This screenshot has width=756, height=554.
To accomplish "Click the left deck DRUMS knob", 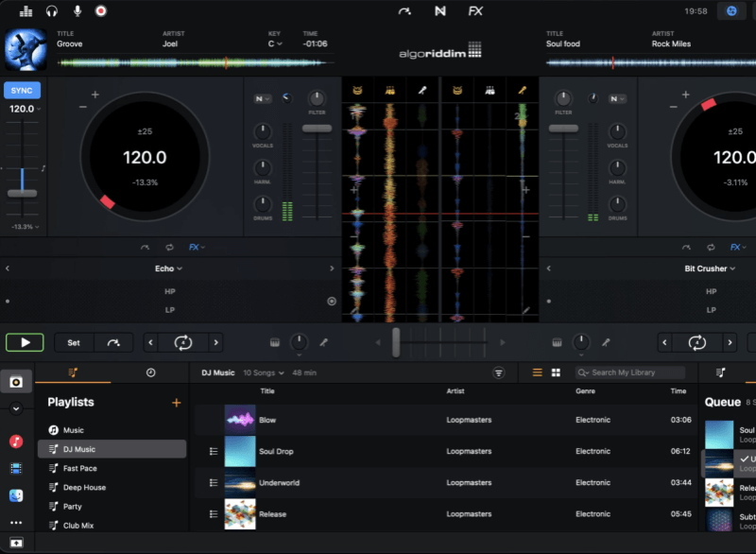I will tap(263, 204).
